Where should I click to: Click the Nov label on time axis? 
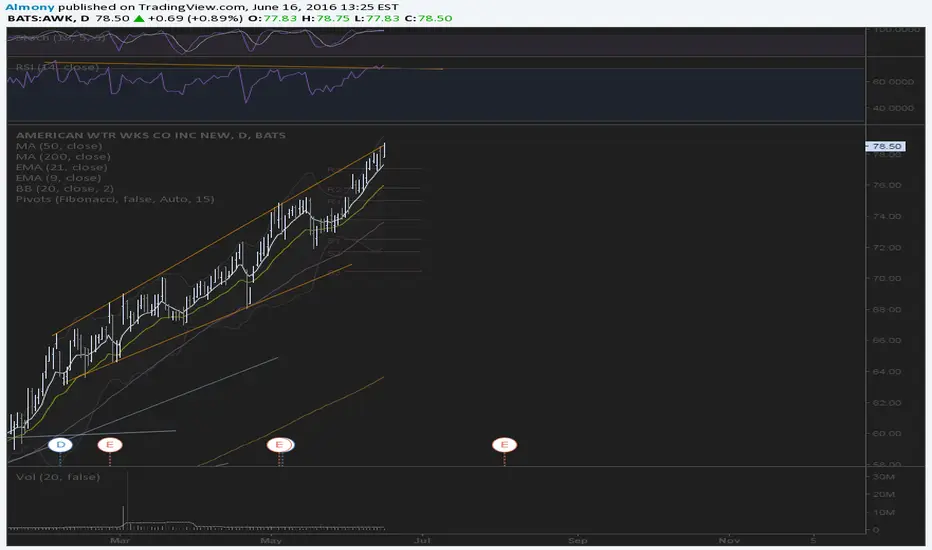click(x=729, y=540)
